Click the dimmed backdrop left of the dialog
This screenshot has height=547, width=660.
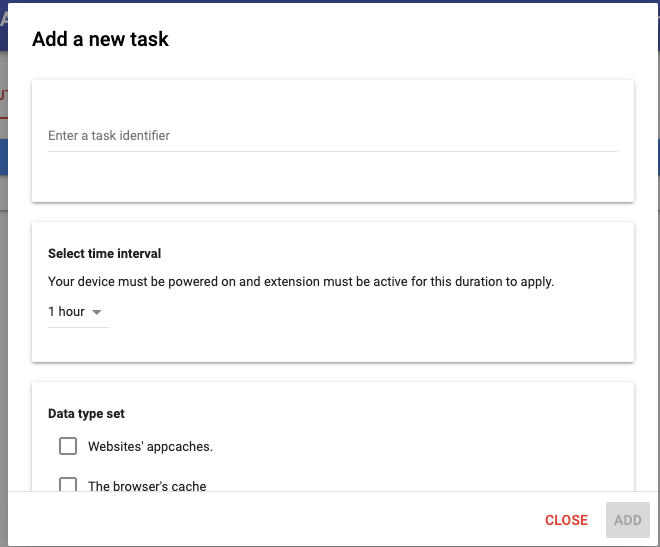(3, 300)
